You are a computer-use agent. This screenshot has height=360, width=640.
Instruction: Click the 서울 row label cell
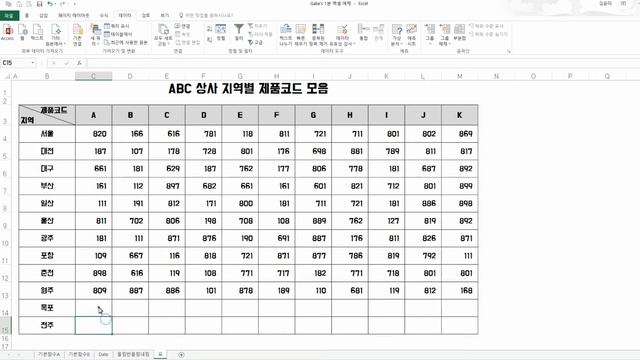pyautogui.click(x=47, y=134)
